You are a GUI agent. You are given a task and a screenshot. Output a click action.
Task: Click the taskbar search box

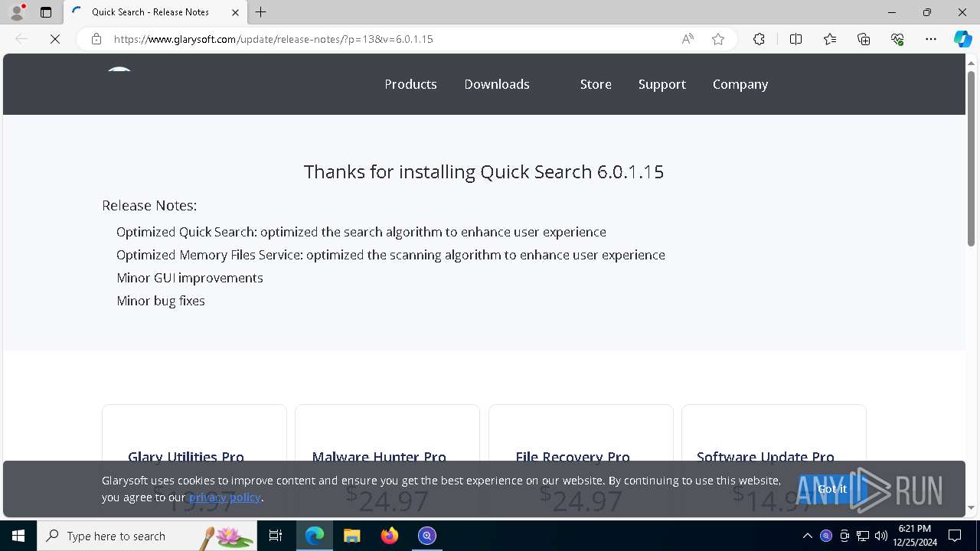pyautogui.click(x=147, y=536)
